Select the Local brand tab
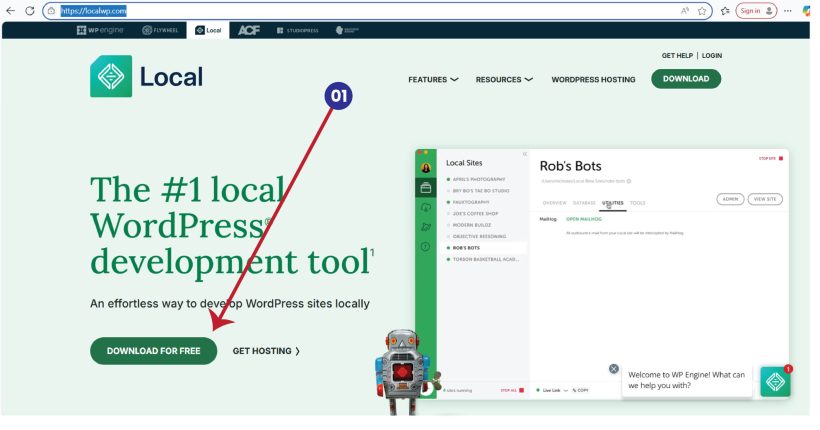820x430 pixels. [x=208, y=30]
